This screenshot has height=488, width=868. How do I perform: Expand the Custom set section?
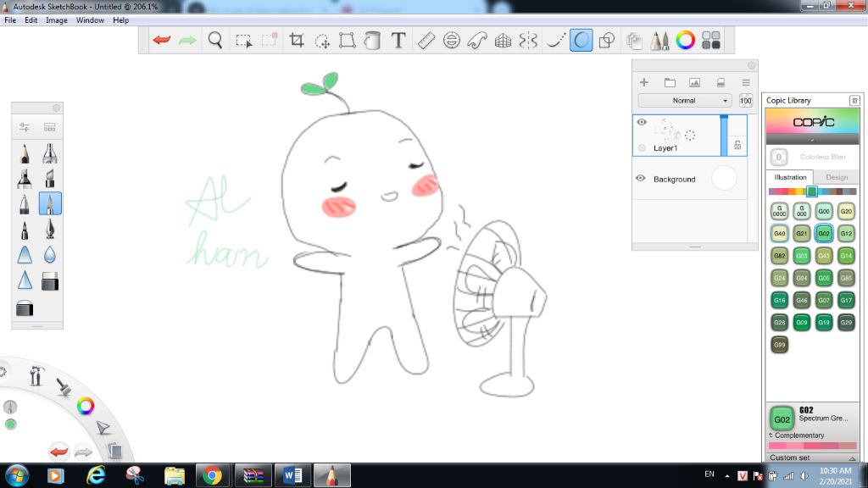(x=813, y=457)
